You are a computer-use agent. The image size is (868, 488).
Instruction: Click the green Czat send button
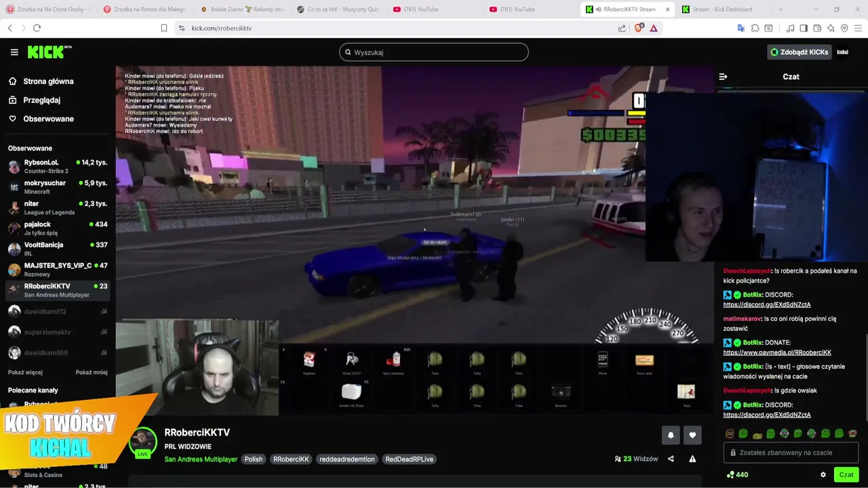846,475
